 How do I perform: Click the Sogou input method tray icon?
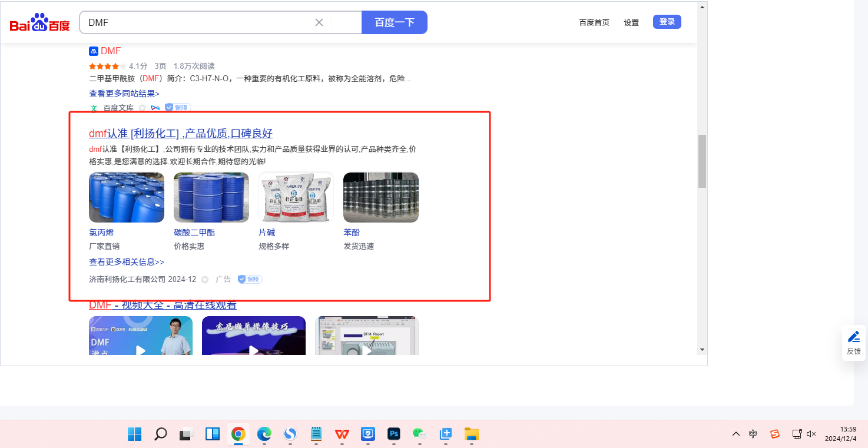(775, 434)
